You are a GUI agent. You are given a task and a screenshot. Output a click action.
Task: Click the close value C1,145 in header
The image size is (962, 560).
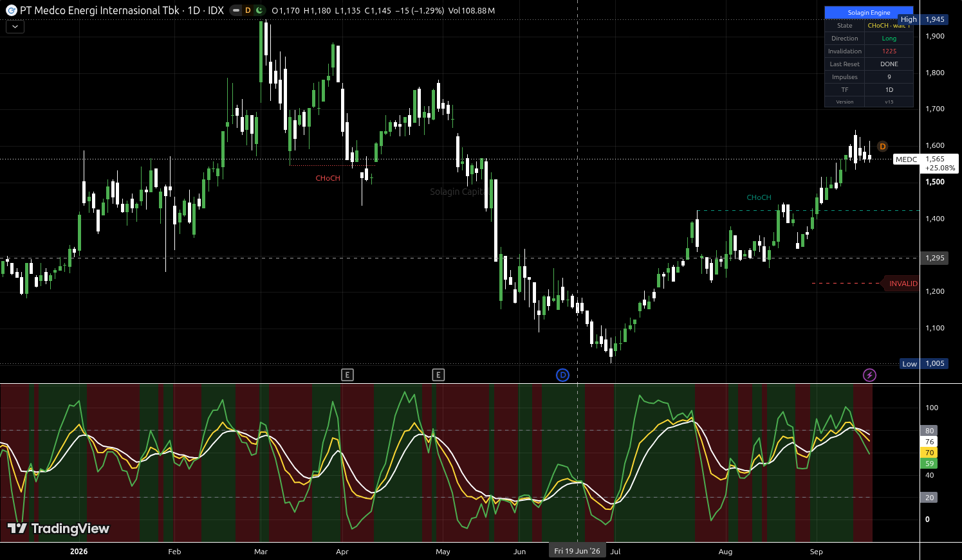(378, 11)
